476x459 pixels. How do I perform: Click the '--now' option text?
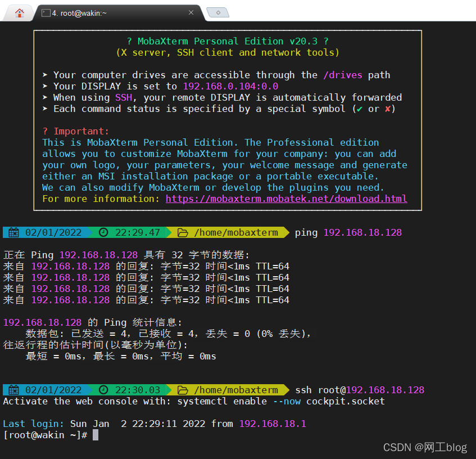pos(287,401)
